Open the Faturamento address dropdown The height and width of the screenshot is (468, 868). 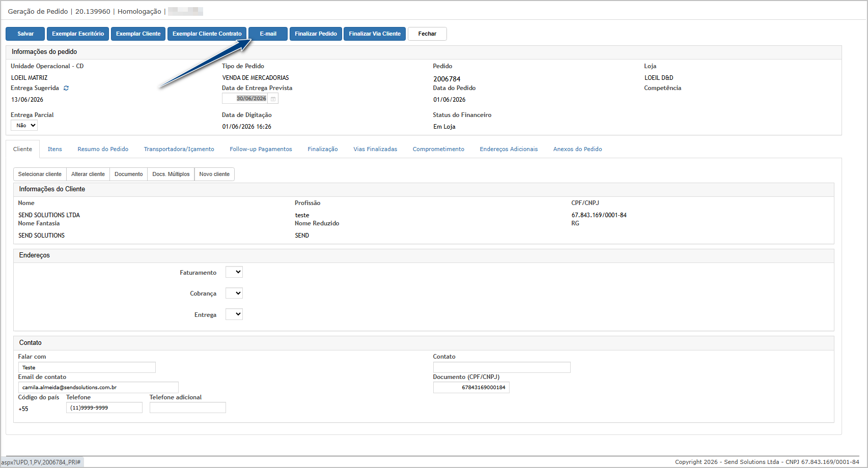tap(234, 272)
